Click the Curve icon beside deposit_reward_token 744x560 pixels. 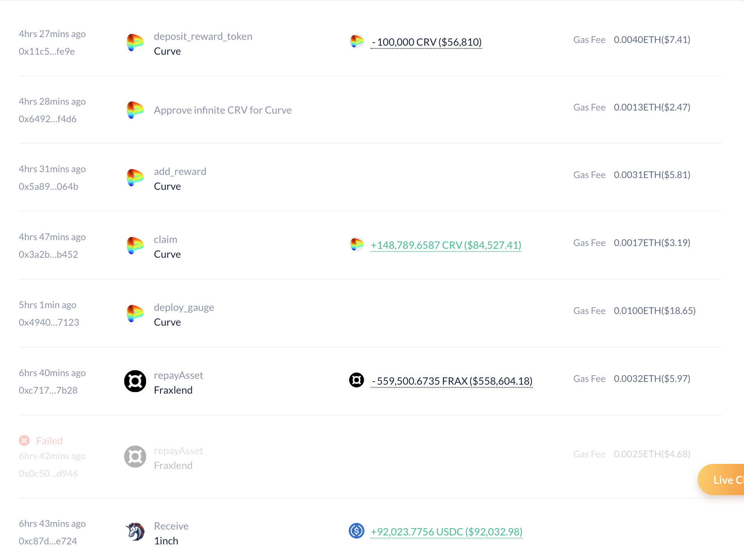[135, 43]
